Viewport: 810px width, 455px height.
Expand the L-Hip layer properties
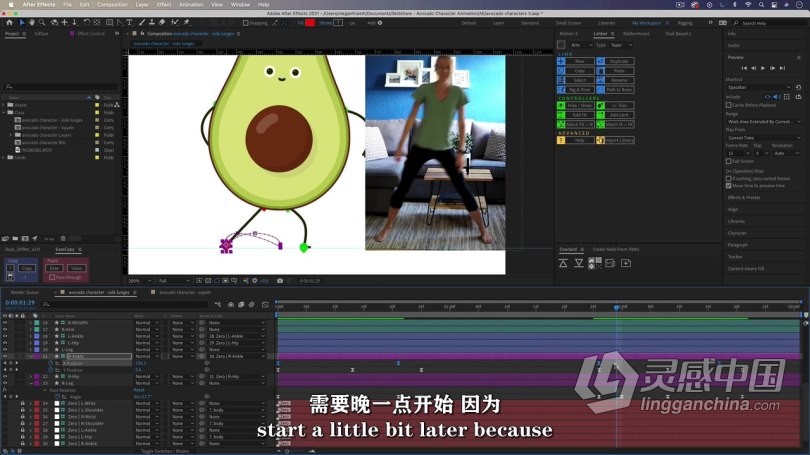(30, 343)
